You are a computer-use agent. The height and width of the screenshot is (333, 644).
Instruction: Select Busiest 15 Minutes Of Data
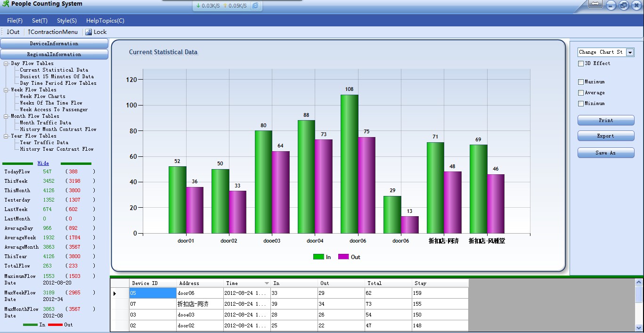tap(57, 76)
